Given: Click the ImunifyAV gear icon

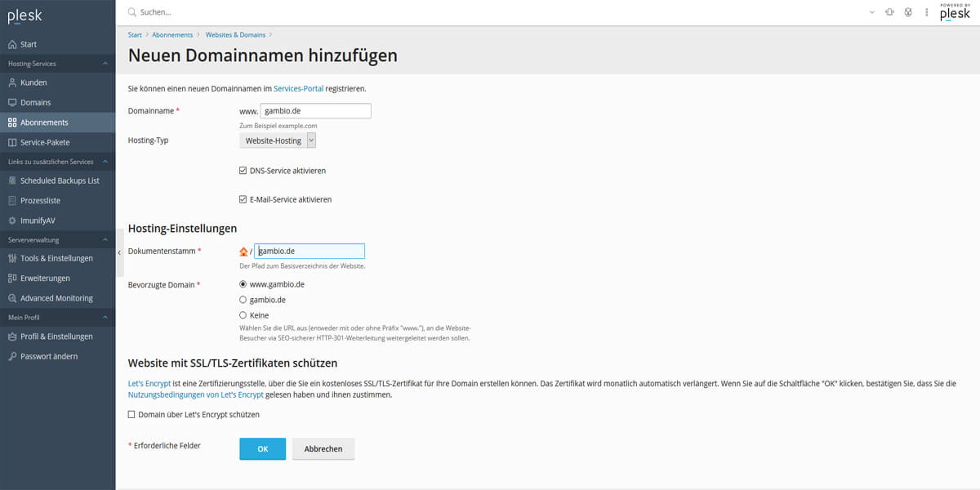Looking at the screenshot, I should click(12, 220).
